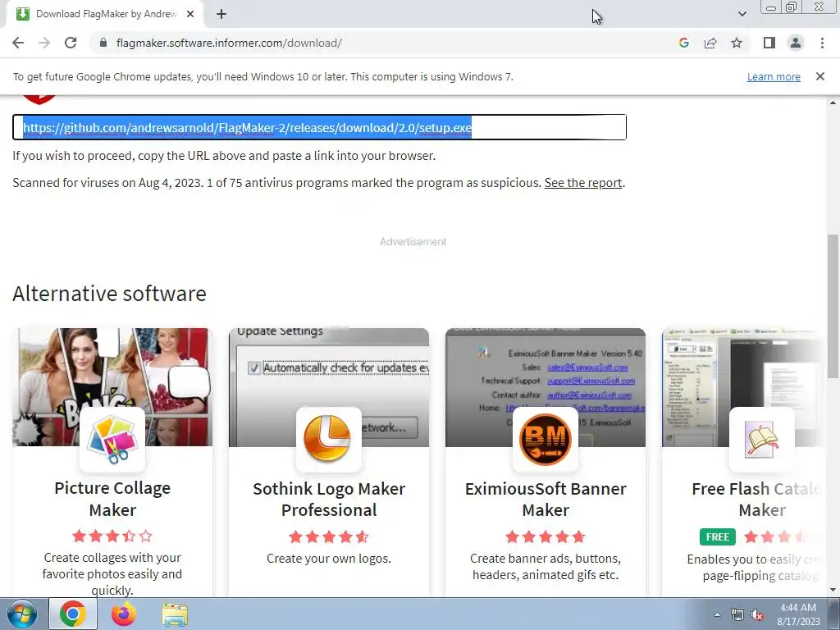This screenshot has width=840, height=630.
Task: Open Chrome's three-dot menu
Action: pos(822,43)
